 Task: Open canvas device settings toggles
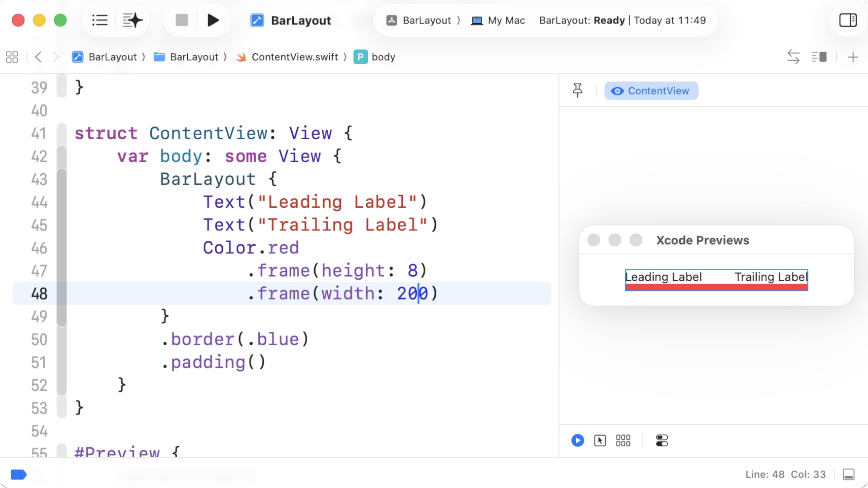662,441
